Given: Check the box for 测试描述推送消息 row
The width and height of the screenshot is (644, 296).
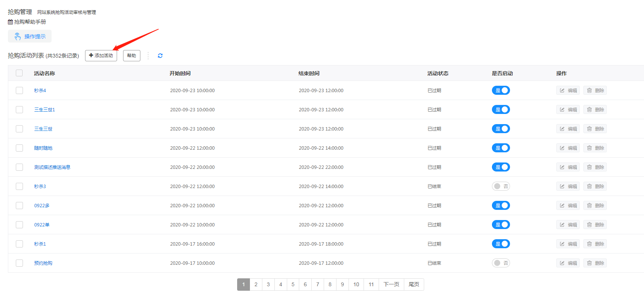Looking at the screenshot, I should [x=19, y=167].
